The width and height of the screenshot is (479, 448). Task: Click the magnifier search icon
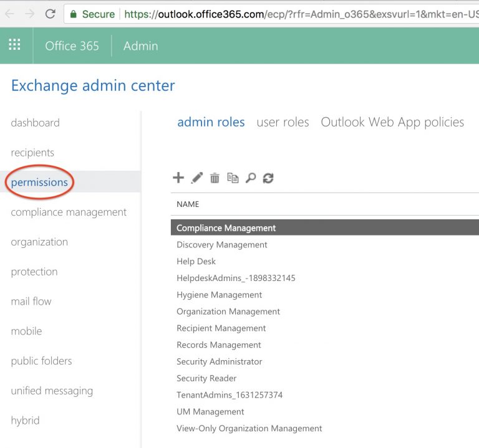point(251,178)
